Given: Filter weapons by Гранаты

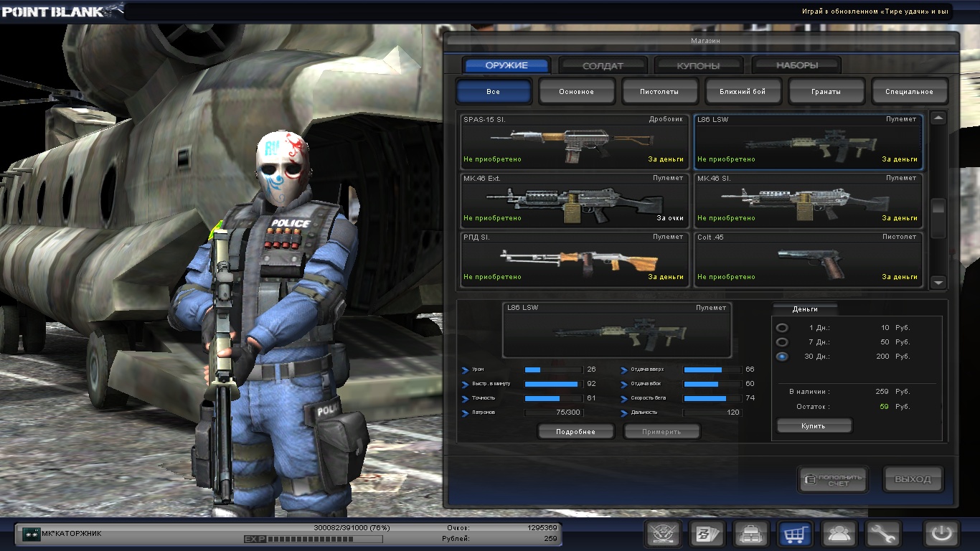Looking at the screenshot, I should pos(826,92).
